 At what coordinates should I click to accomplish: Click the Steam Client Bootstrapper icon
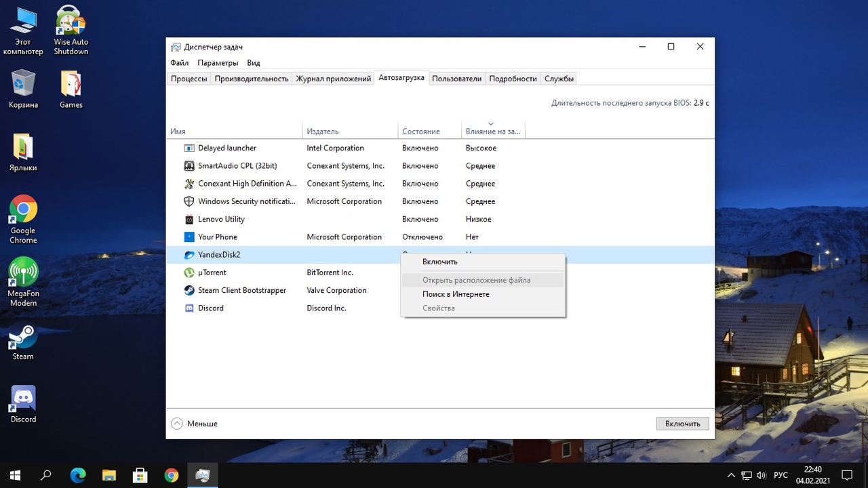coord(189,290)
